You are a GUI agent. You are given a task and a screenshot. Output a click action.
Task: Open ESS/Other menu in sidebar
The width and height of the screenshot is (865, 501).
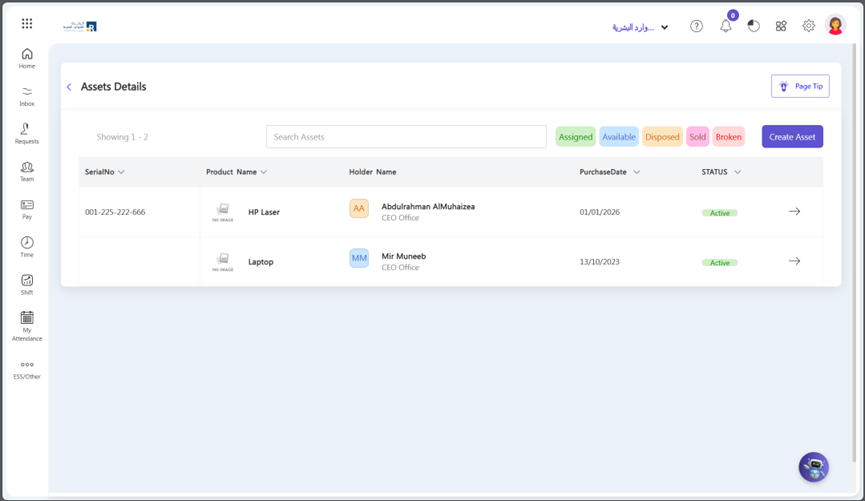click(x=26, y=370)
